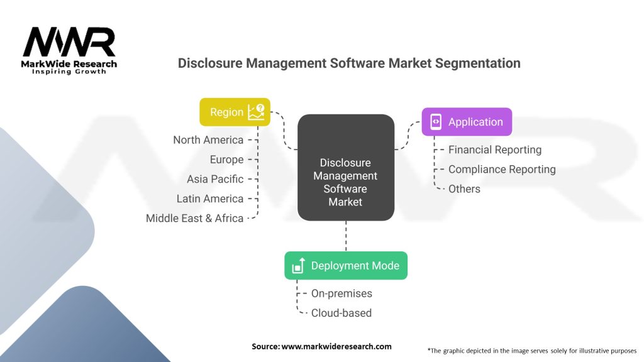Select the green Deployment Mode label text

click(355, 266)
